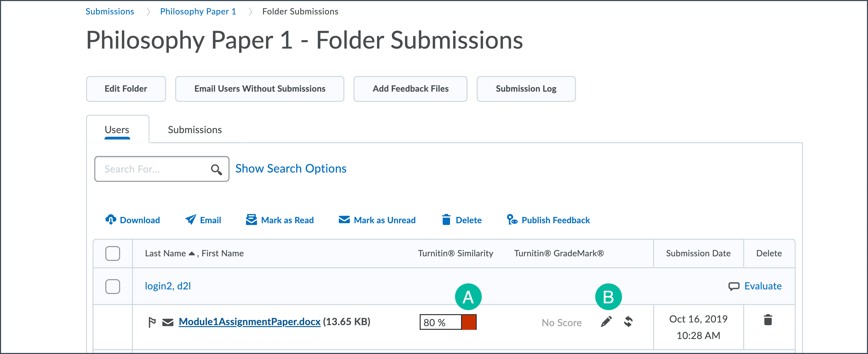
Task: Click the flag icon beside Module1AssignmentPaper
Action: [152, 322]
